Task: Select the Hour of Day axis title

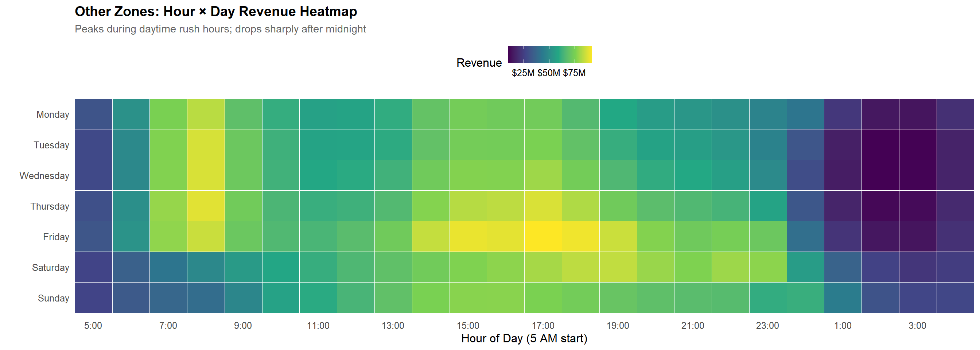Action: pyautogui.click(x=524, y=339)
